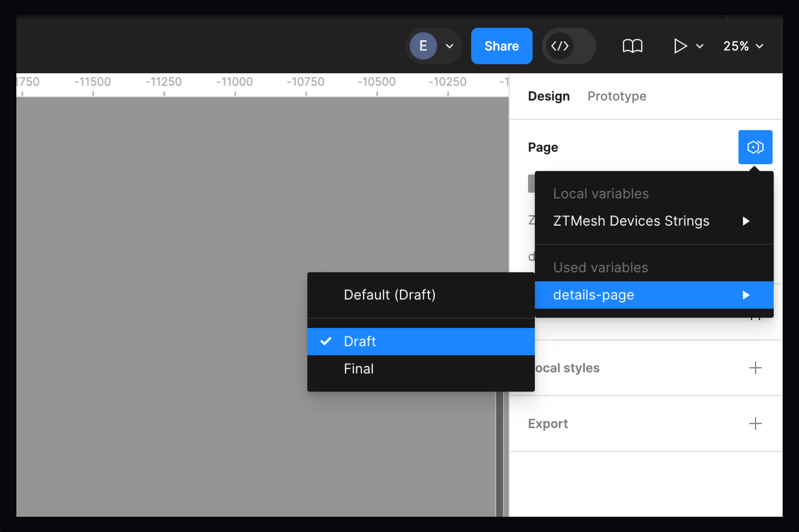Add a local style plus icon
This screenshot has height=532, width=799.
755,368
